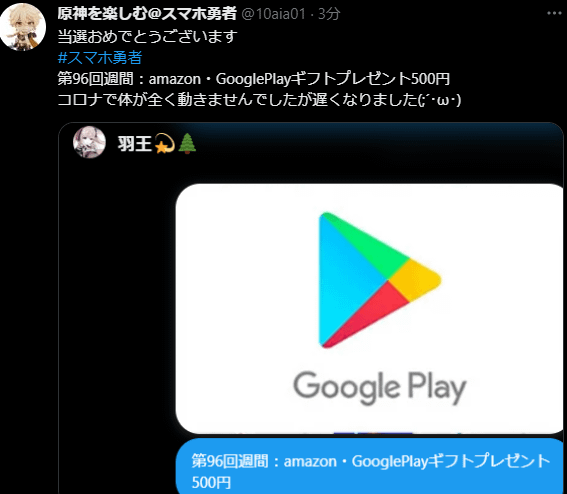Open the Google Play gift card image

(x=370, y=308)
